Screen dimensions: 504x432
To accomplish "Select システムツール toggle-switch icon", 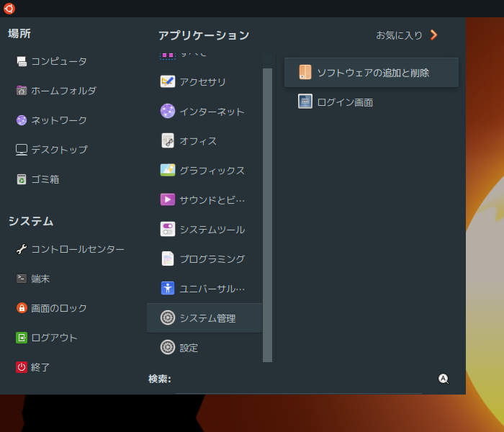I will click(168, 229).
